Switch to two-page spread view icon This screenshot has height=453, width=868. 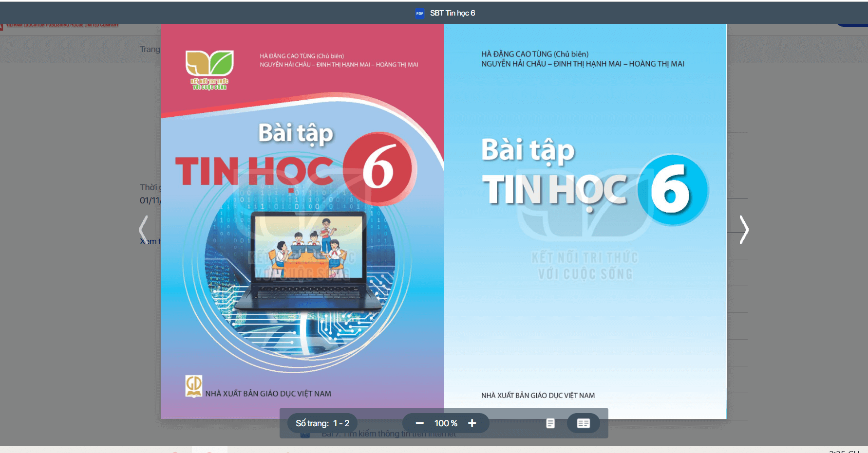[584, 423]
